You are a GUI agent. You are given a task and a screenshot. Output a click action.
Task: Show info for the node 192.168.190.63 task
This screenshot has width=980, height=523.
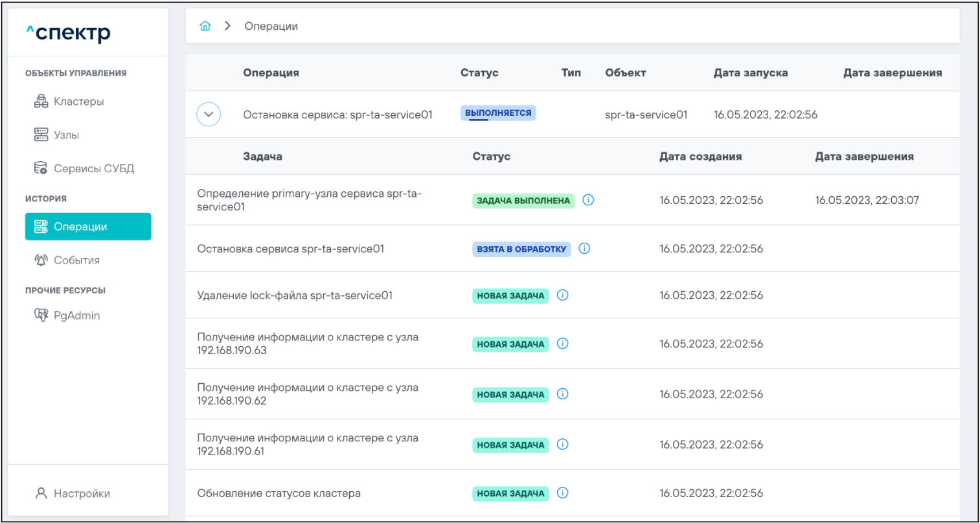tap(563, 344)
